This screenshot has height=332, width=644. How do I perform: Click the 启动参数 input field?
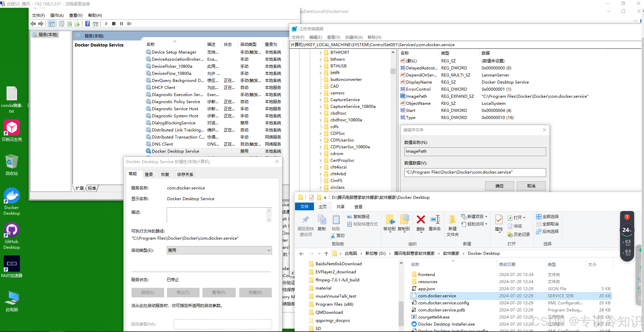223,324
